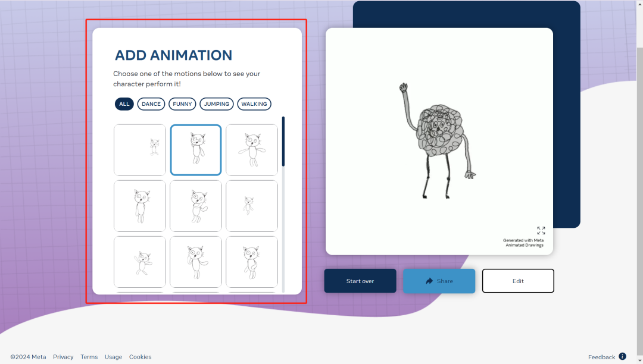Pick the center thumbnail of the grid
The width and height of the screenshot is (643, 364).
tap(196, 206)
